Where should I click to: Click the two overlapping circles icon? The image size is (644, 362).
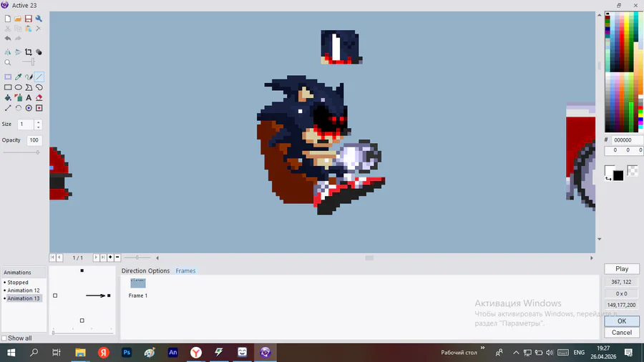39,52
